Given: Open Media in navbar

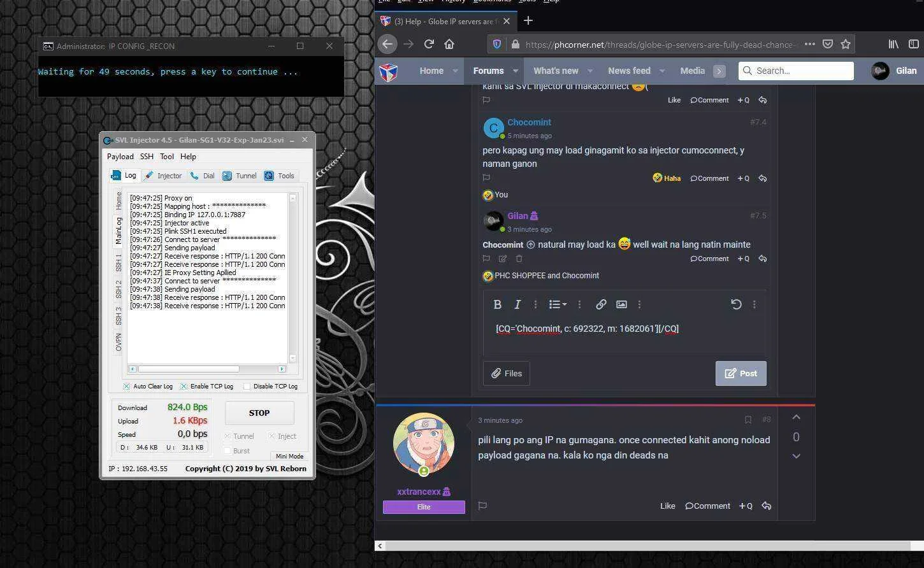Looking at the screenshot, I should click(x=692, y=71).
